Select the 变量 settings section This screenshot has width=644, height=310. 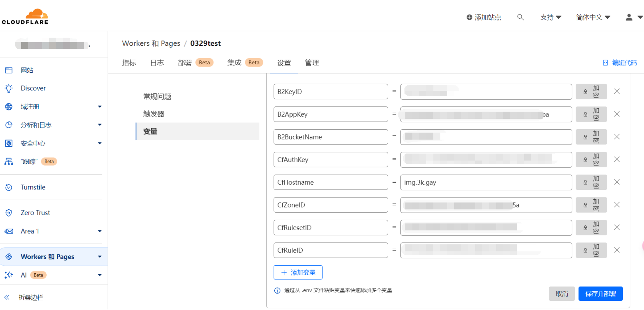197,131
